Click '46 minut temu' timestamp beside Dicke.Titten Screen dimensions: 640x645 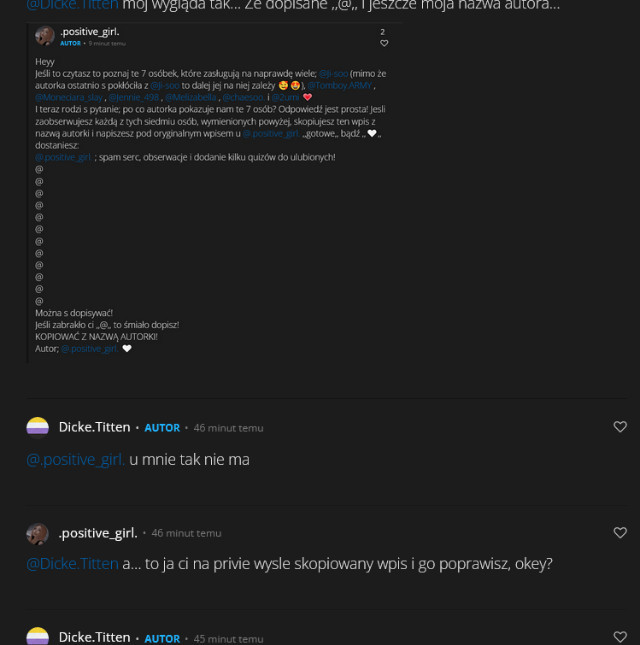228,428
